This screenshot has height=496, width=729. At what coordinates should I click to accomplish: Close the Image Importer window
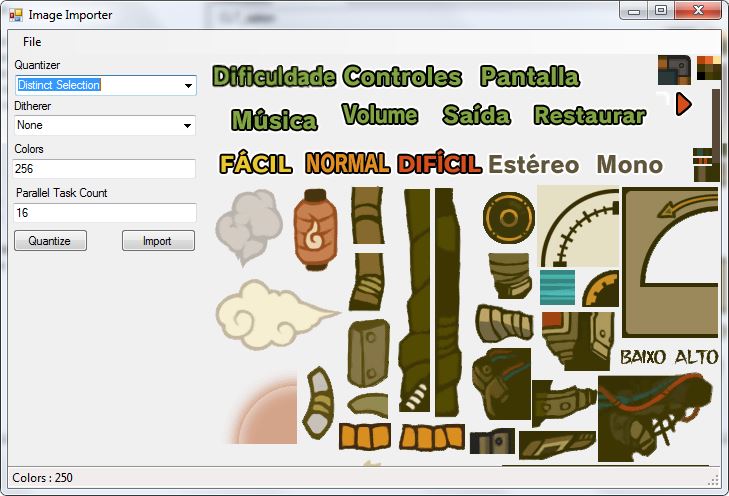coord(698,11)
